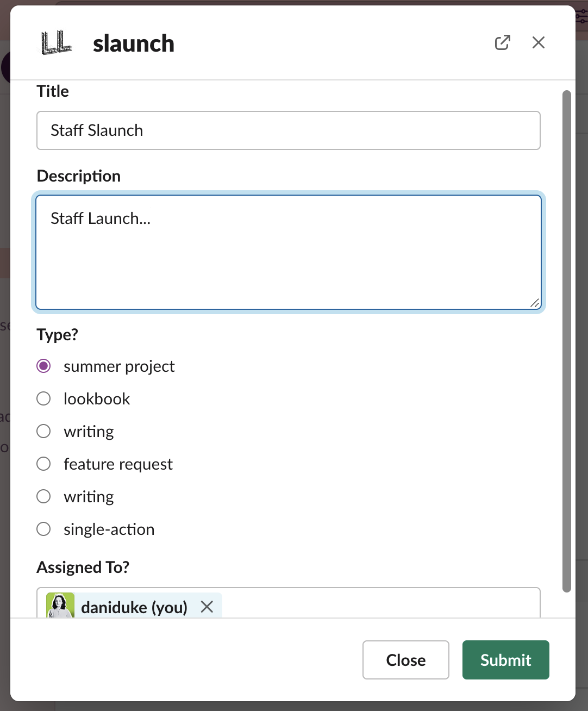Select the writing option just below lookbook

pos(43,431)
